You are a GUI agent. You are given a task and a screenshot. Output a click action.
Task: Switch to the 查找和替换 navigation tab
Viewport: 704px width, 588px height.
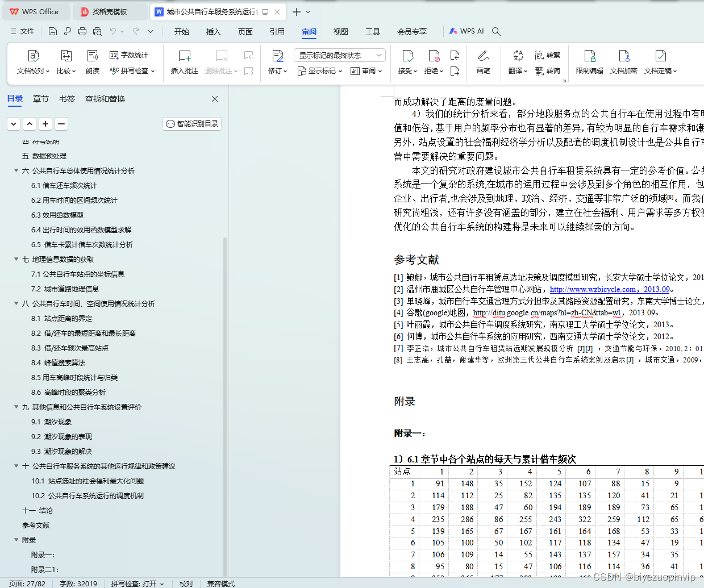pyautogui.click(x=105, y=99)
